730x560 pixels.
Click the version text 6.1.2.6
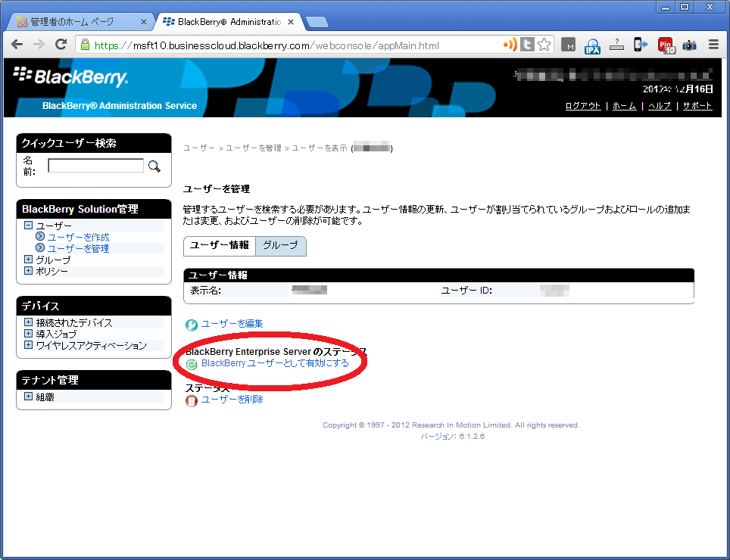472,437
